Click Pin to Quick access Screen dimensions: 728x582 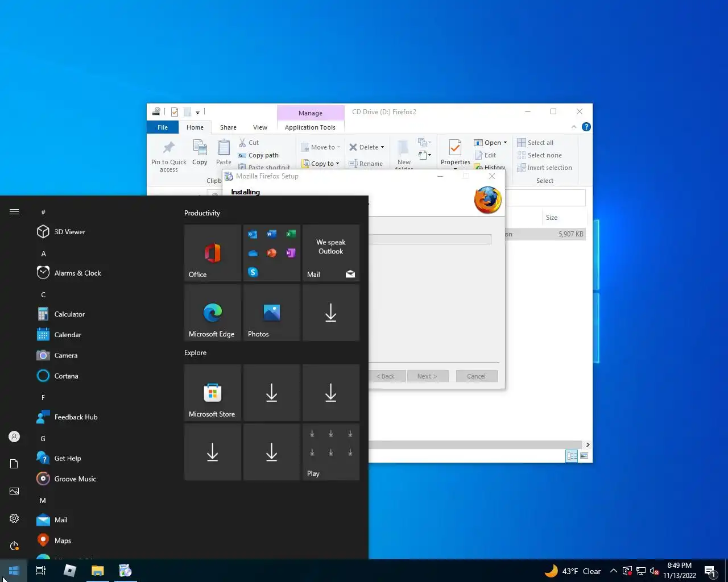coord(169,156)
